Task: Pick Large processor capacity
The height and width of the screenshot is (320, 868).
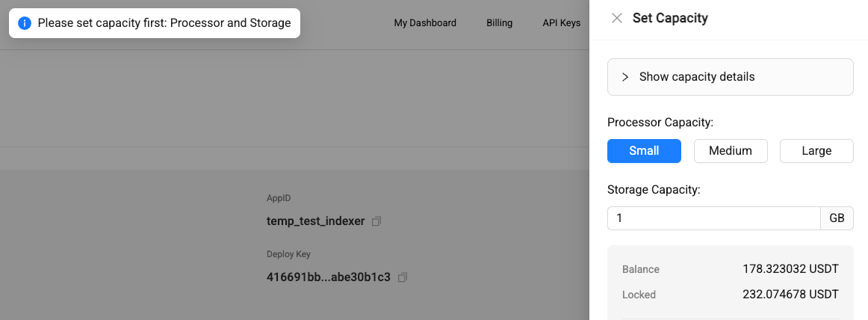Action: [816, 151]
